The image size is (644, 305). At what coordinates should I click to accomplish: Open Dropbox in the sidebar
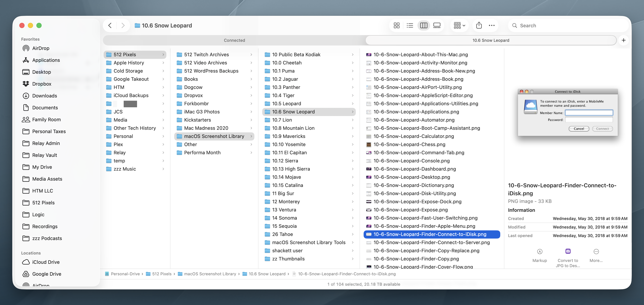pyautogui.click(x=41, y=84)
